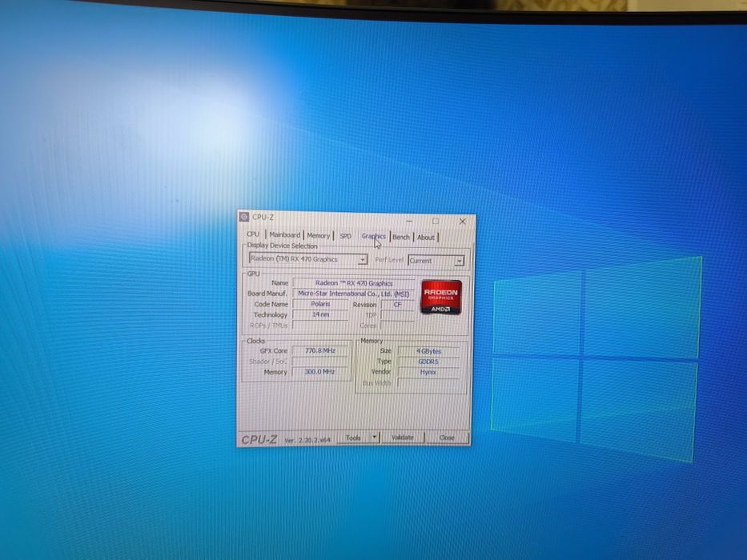Open the Memory tab
This screenshot has height=560, width=747.
(x=318, y=235)
